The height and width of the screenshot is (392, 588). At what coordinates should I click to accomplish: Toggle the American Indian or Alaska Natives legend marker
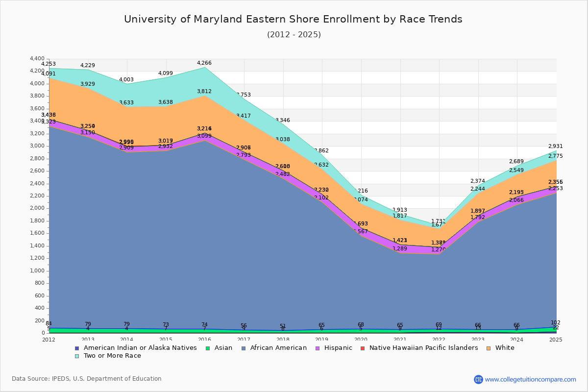point(76,348)
